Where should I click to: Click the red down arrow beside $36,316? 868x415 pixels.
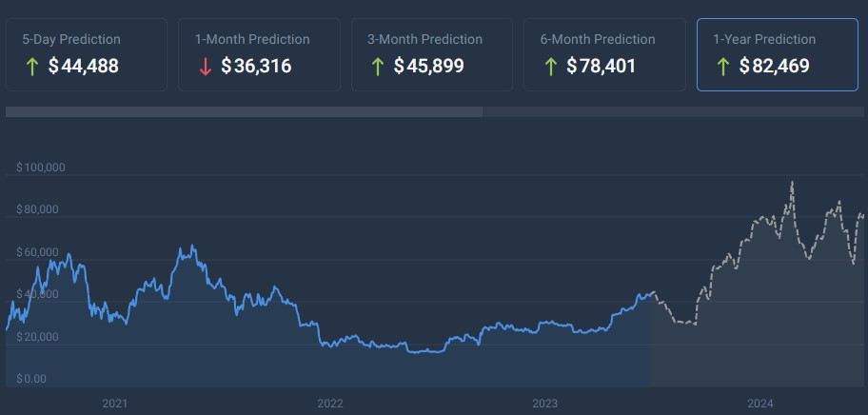[x=204, y=67]
